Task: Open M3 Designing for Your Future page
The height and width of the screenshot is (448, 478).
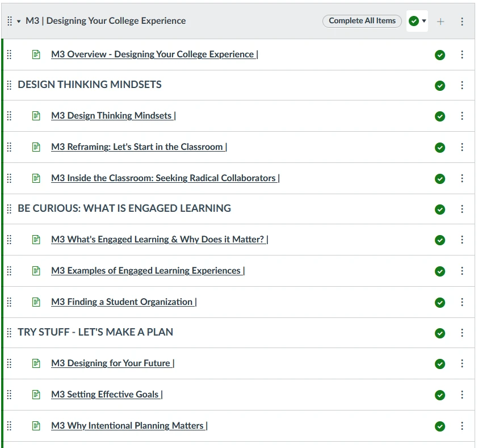Action: (111, 363)
